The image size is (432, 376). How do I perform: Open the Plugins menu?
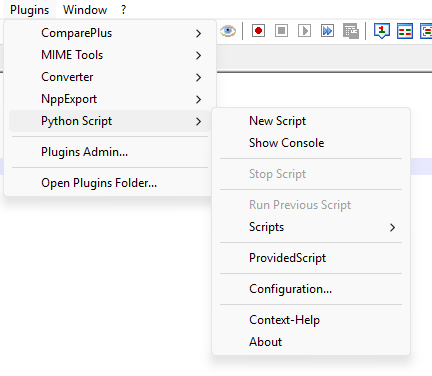click(29, 10)
